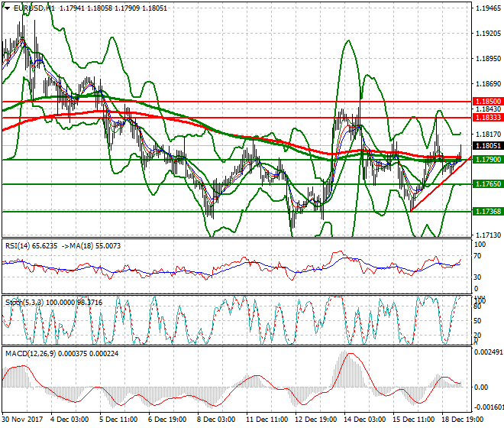This screenshot has height=428, width=504.
Task: Click the 1.18690 price scale value
Action: point(488,84)
